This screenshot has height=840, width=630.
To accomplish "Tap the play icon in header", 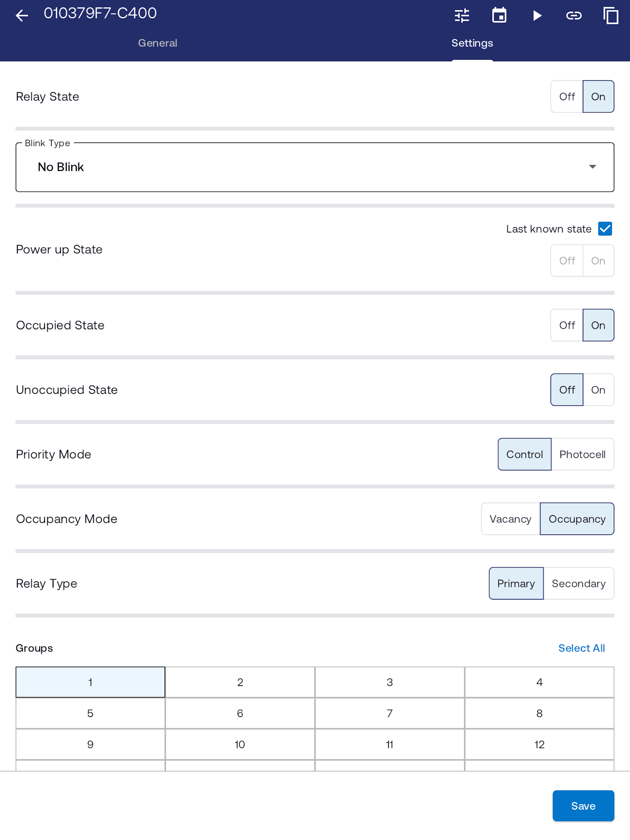I will (536, 16).
